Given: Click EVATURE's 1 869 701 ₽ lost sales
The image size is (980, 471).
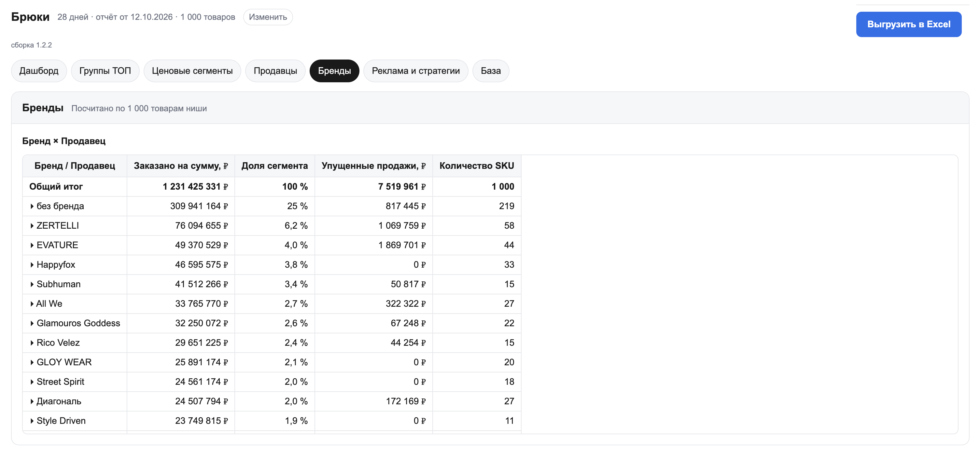Looking at the screenshot, I should (402, 245).
